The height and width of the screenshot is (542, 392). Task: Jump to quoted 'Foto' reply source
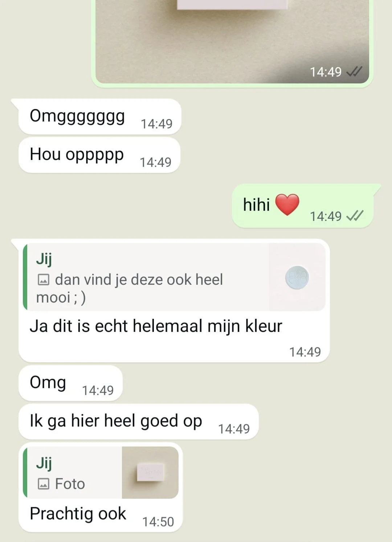tap(101, 472)
